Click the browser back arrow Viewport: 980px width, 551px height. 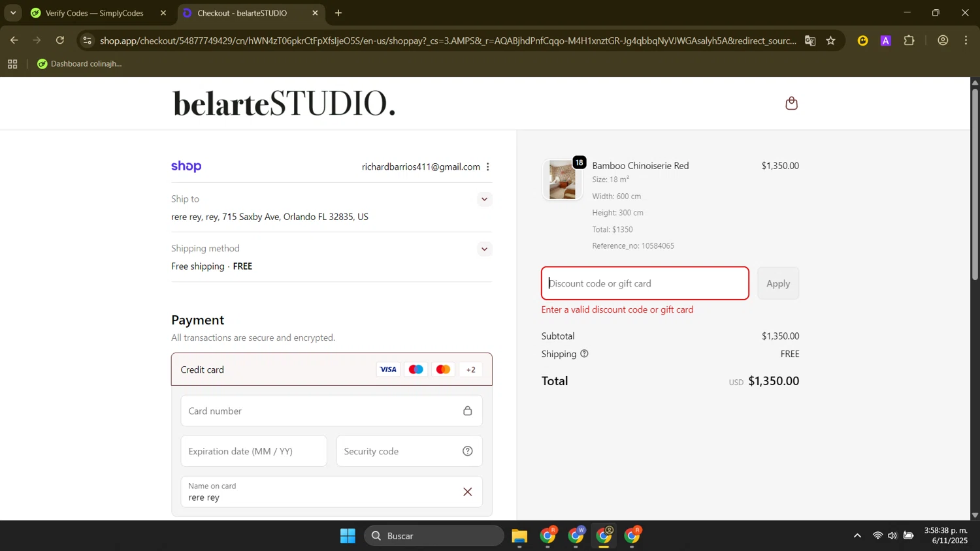pyautogui.click(x=14, y=40)
